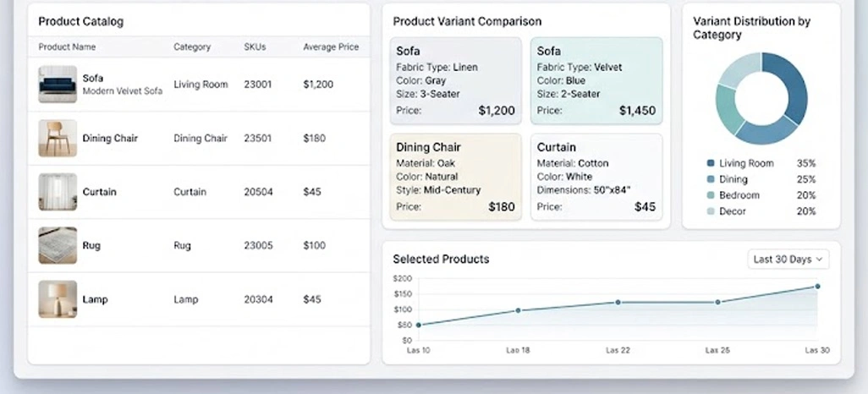Click the 25% value in chart legend
This screenshot has width=868, height=394.
click(x=806, y=179)
